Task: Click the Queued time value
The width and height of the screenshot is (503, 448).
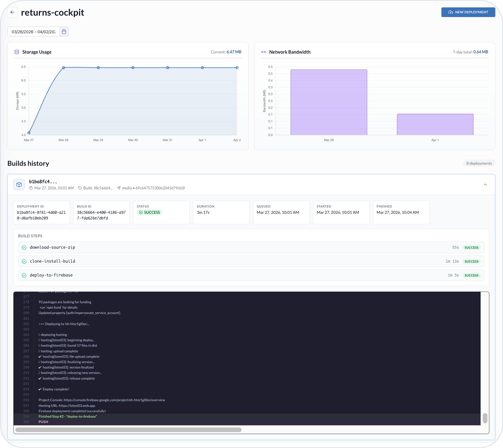Action: coord(278,212)
